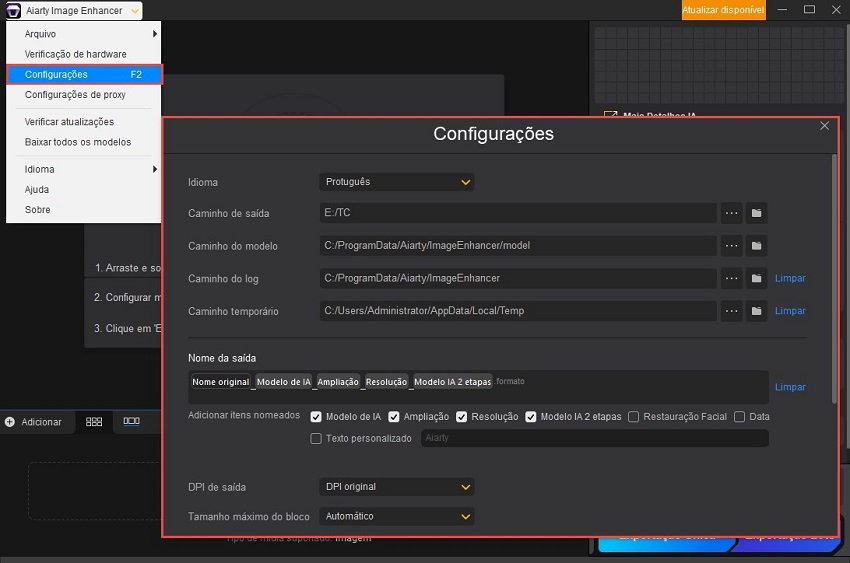Click the custom text field showing Aiarty

(x=595, y=438)
